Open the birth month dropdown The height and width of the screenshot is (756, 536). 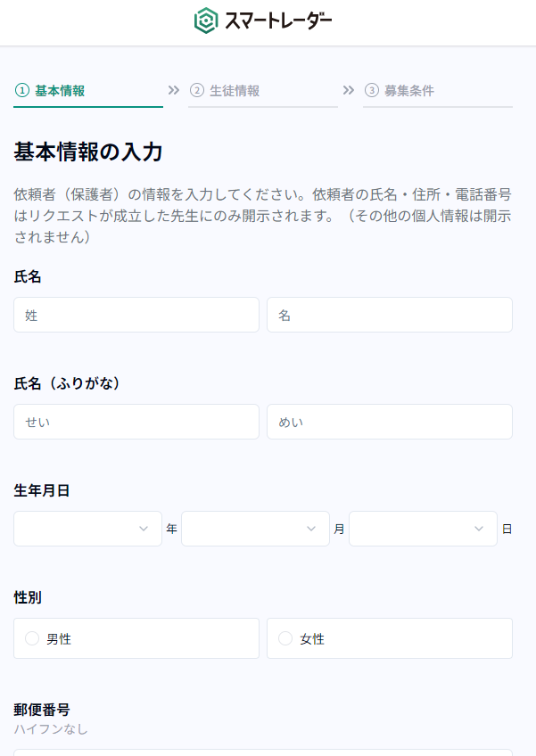pyautogui.click(x=255, y=529)
